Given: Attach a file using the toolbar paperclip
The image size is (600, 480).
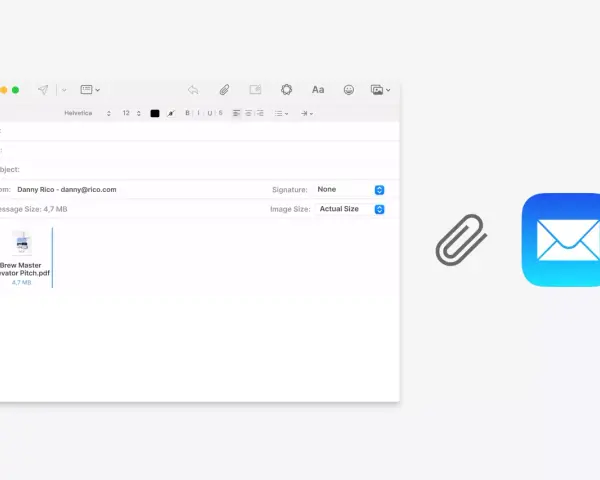Looking at the screenshot, I should click(224, 90).
